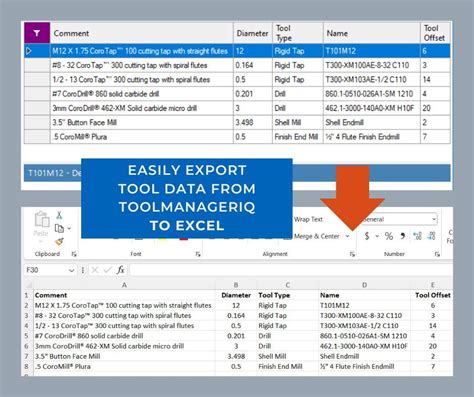
Task: Click 'T300-XM100AE-8-32 C110' in ToolManagerIQ grid
Action: (x=367, y=65)
